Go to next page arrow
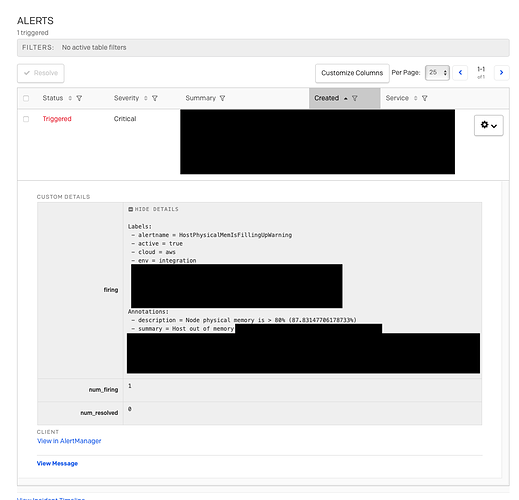519x500 pixels. click(501, 73)
